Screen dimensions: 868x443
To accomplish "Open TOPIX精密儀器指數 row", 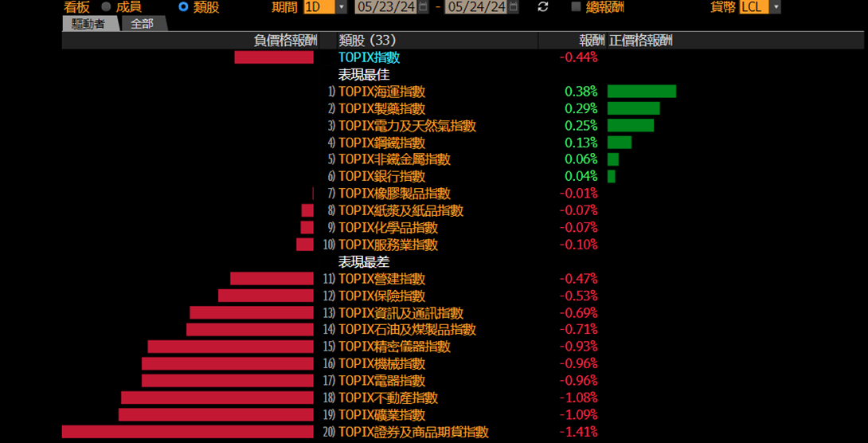I will (x=395, y=347).
